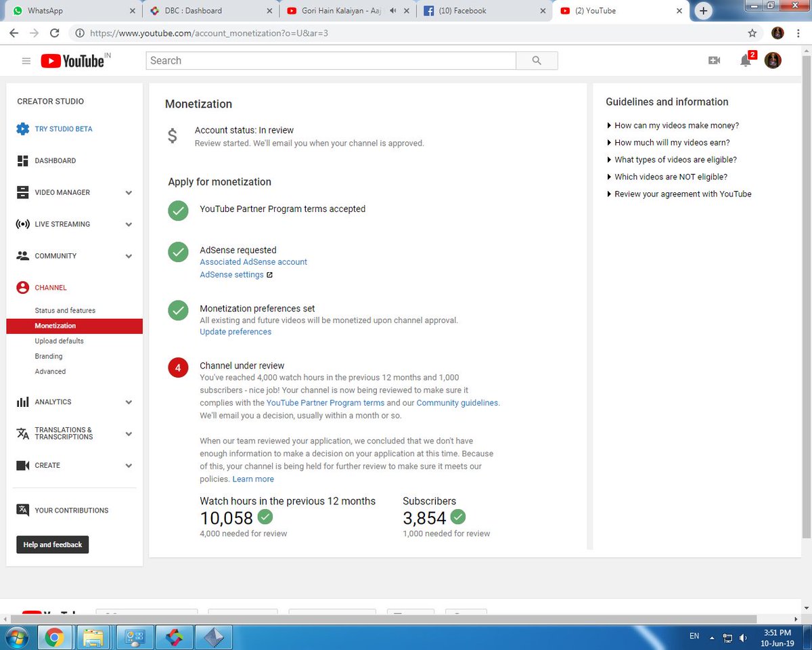Click the Chrome icon in the taskbar
Image resolution: width=812 pixels, height=650 pixels.
55,637
